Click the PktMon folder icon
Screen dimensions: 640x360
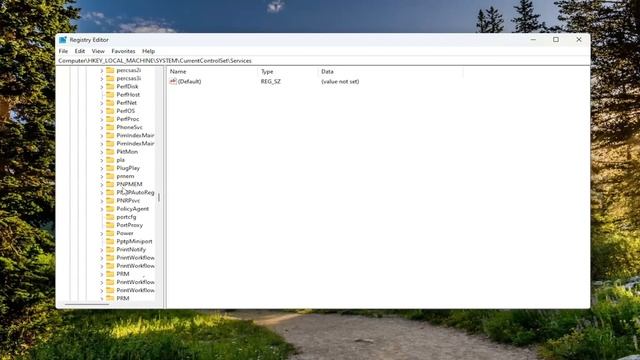pos(110,151)
